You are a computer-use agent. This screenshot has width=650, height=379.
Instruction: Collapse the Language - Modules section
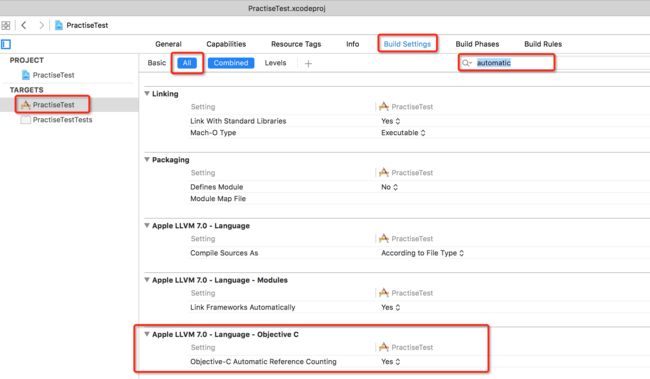[x=147, y=280]
